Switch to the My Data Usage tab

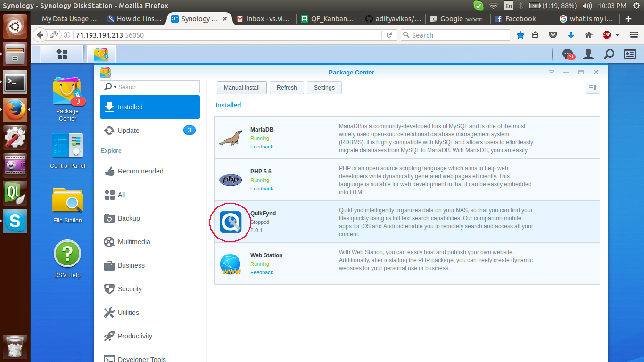click(69, 19)
